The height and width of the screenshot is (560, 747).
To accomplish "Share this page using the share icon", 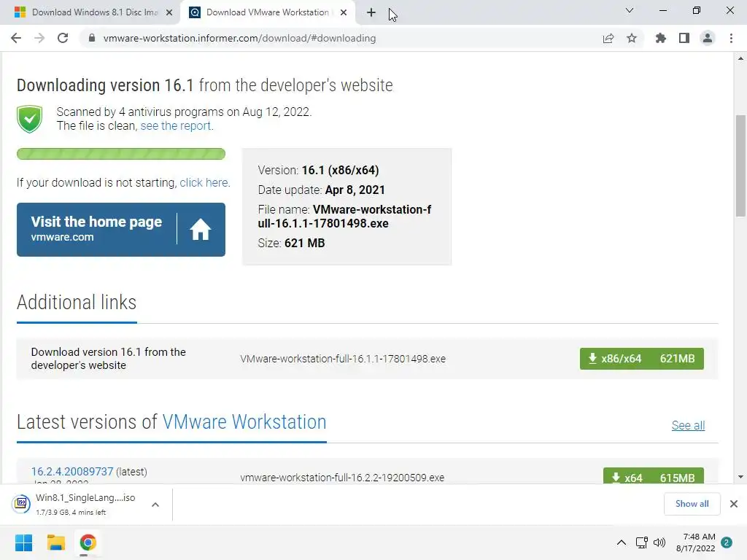I will tap(608, 38).
